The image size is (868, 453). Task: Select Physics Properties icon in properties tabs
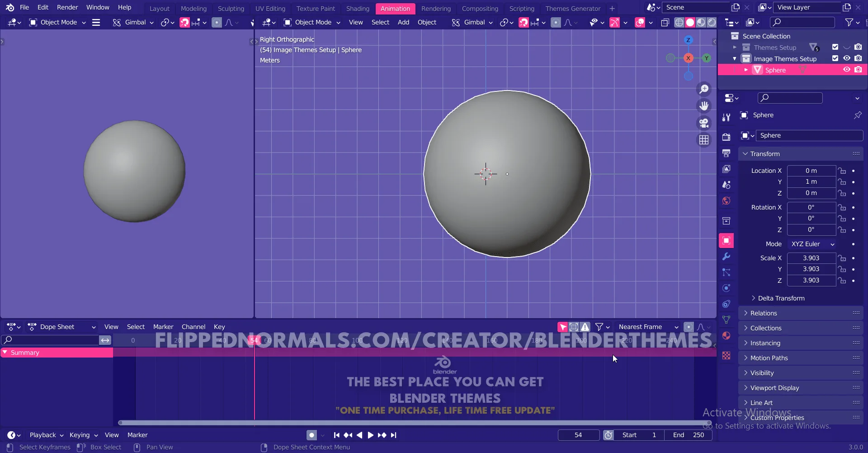(726, 288)
